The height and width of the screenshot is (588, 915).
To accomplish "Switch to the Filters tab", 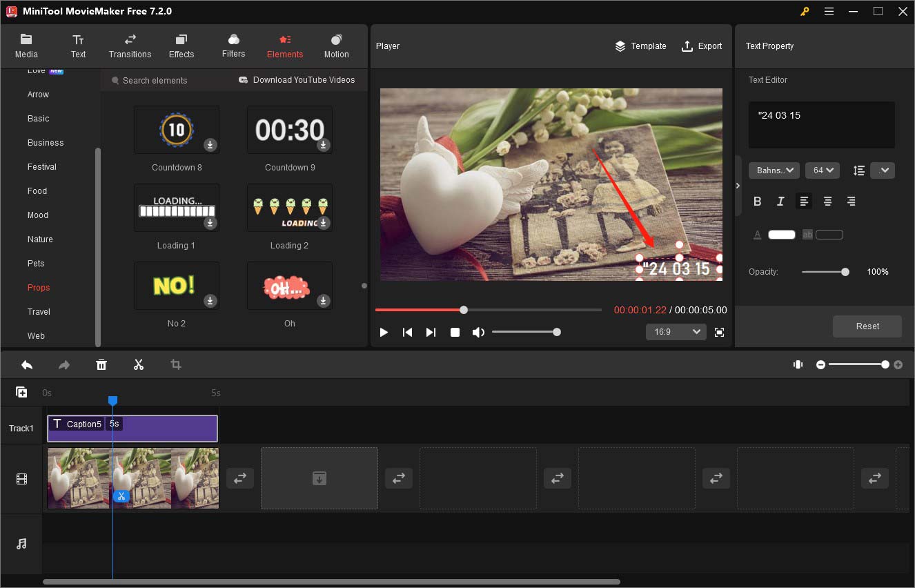I will pos(233,46).
